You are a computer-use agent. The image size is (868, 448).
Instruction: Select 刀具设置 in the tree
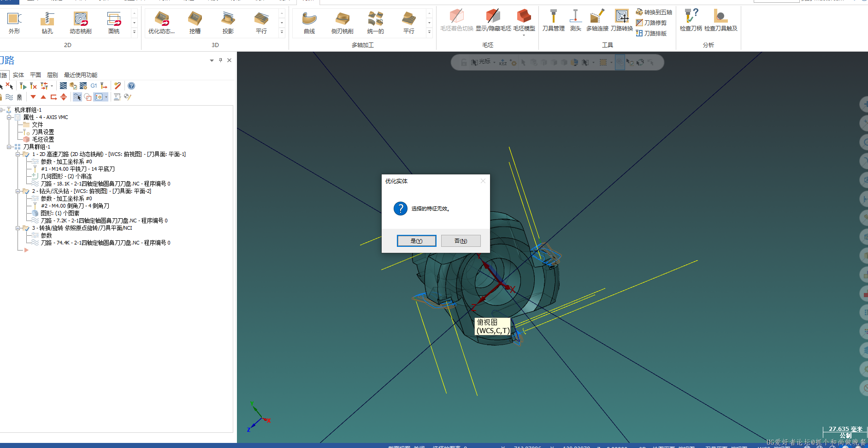[43, 132]
